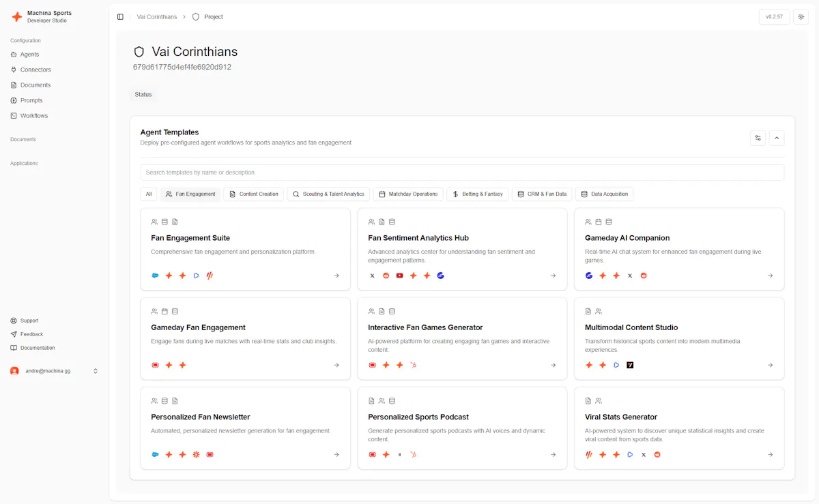Switch the light/dark theme
The width and height of the screenshot is (819, 504).
(x=801, y=17)
